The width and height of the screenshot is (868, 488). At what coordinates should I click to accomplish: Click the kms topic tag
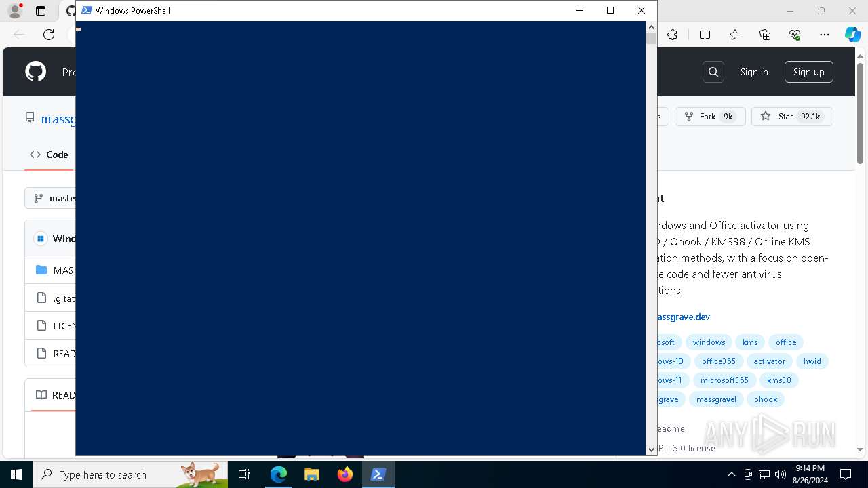(750, 342)
